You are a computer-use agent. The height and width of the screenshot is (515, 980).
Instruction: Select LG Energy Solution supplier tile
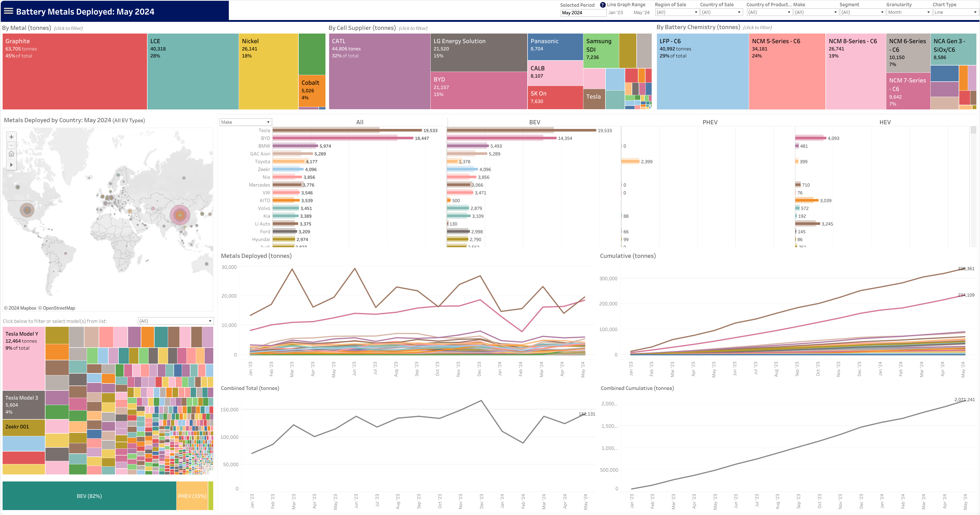(x=479, y=53)
